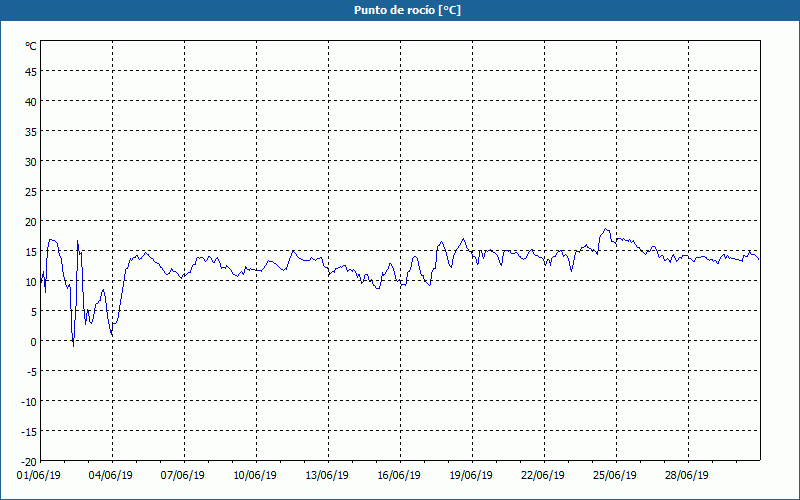Viewport: 800px width, 500px height.
Task: Click the 04/06/19 date label
Action: [x=111, y=476]
